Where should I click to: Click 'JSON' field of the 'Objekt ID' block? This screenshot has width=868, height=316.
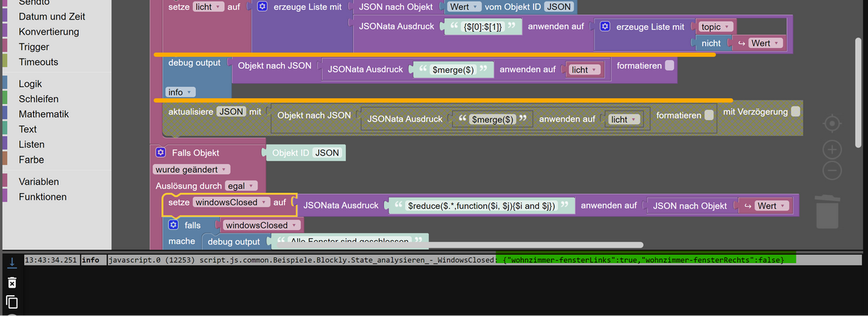[x=328, y=153]
